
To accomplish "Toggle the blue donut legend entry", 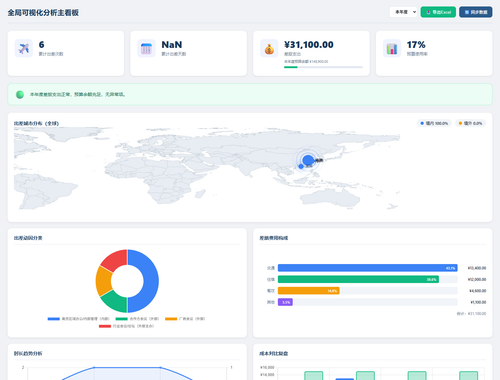I will [x=78, y=319].
